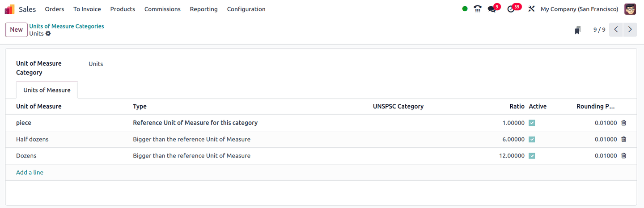Open the Units gear actions menu
Image resolution: width=644 pixels, height=208 pixels.
click(48, 33)
